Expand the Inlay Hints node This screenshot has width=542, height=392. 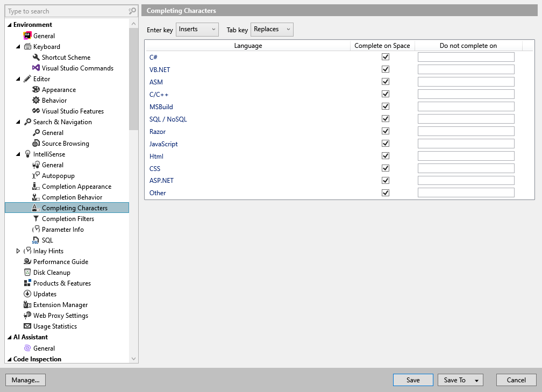[x=18, y=251]
